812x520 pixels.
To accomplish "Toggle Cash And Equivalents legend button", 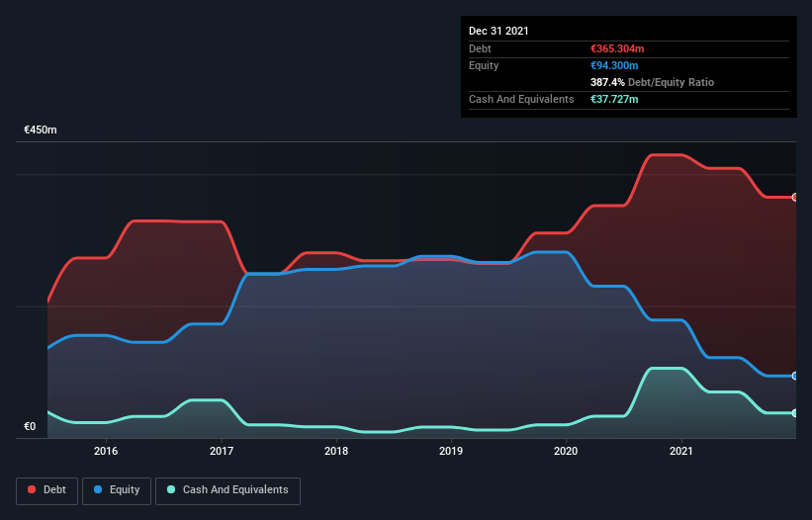I will pyautogui.click(x=227, y=490).
